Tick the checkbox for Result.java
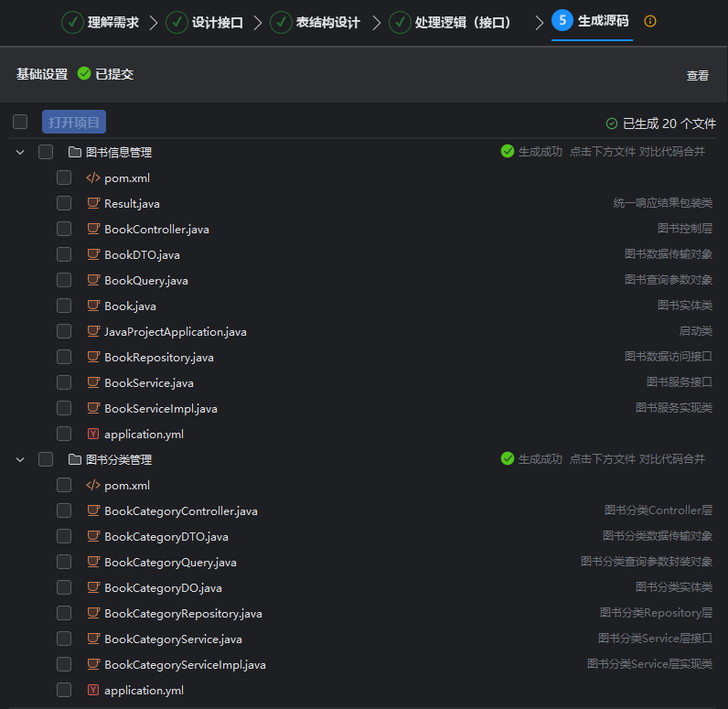The image size is (728, 709). pyautogui.click(x=64, y=204)
